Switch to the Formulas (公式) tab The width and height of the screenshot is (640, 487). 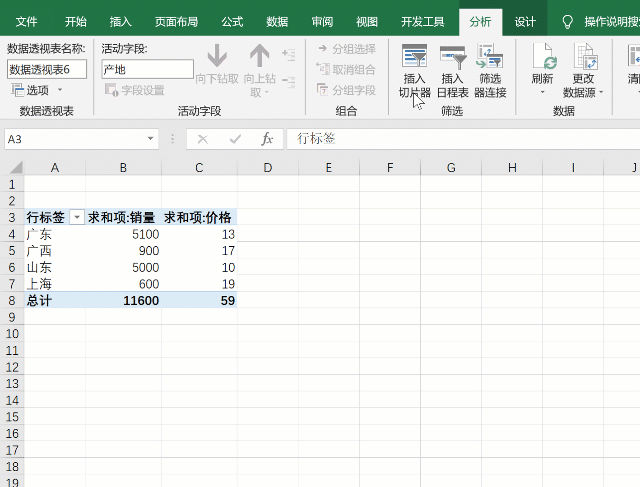click(232, 22)
